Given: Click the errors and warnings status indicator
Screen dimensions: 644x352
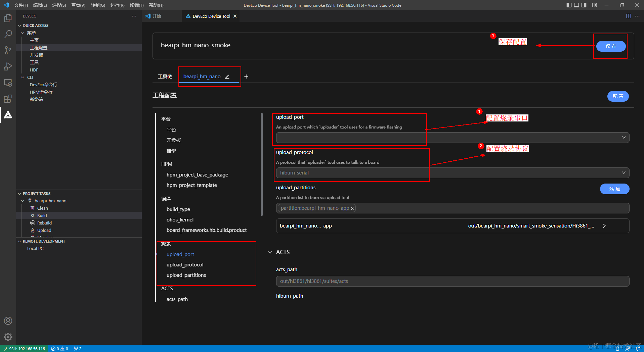Looking at the screenshot, I should coord(60,349).
